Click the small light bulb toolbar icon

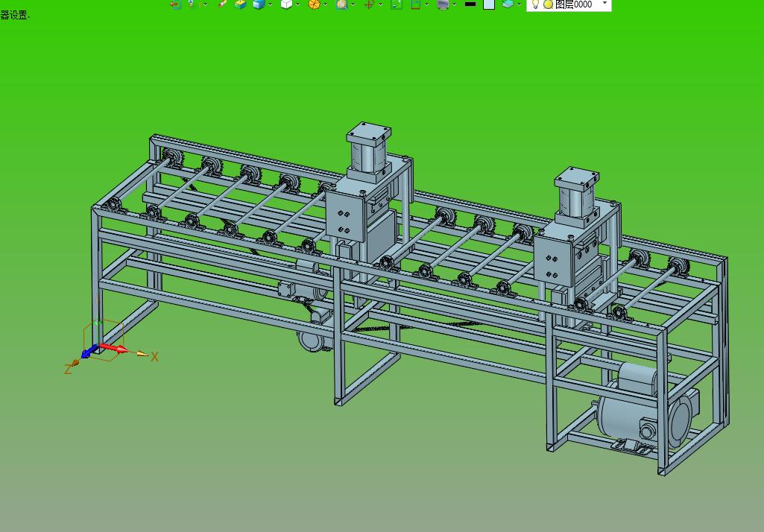pyautogui.click(x=192, y=4)
